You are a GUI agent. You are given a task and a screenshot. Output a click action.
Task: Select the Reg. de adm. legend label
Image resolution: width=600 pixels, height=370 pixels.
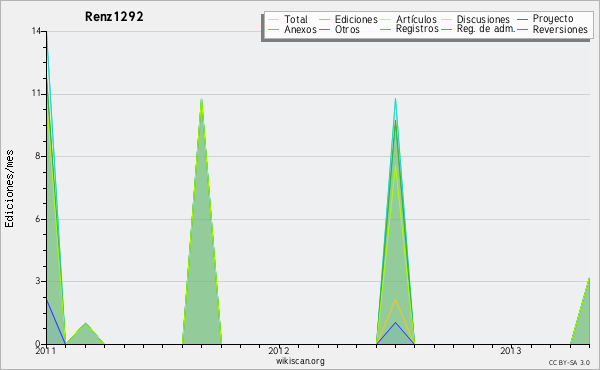click(486, 29)
